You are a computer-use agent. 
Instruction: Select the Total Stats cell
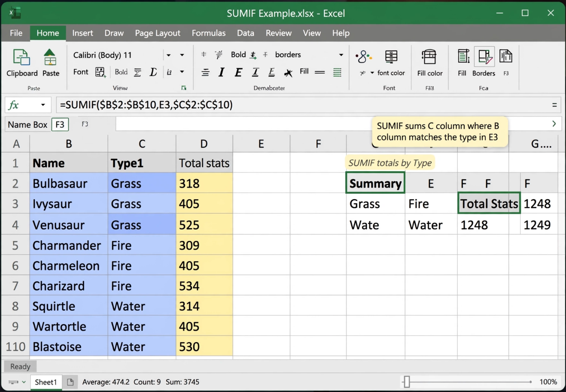[489, 204]
